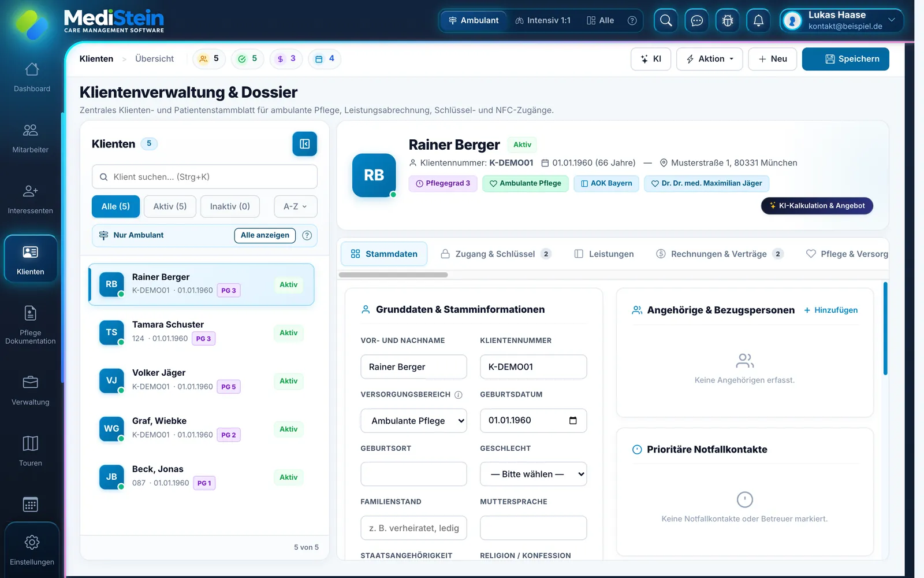The image size is (924, 578).
Task: Switch to Leistungen tab
Action: click(x=604, y=254)
